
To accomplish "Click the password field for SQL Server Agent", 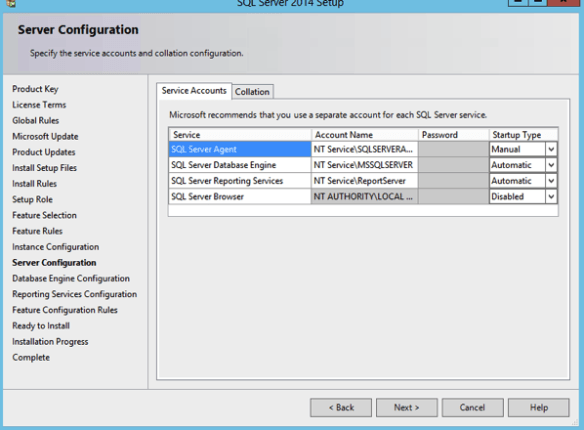I will pos(453,149).
